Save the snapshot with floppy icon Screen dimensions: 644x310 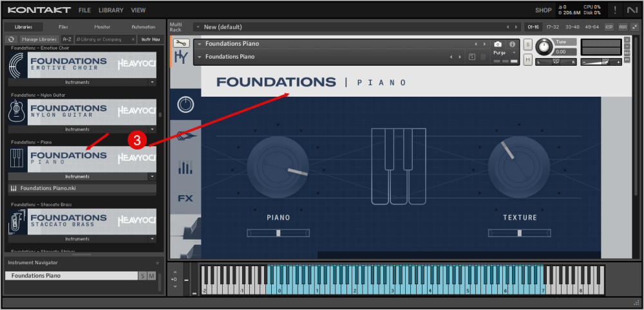point(472,57)
